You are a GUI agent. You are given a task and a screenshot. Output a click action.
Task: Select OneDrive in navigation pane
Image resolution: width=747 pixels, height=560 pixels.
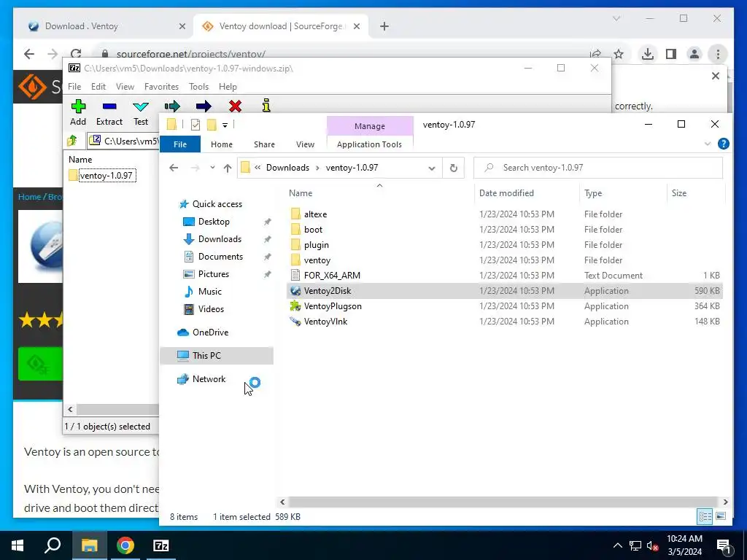tap(210, 332)
